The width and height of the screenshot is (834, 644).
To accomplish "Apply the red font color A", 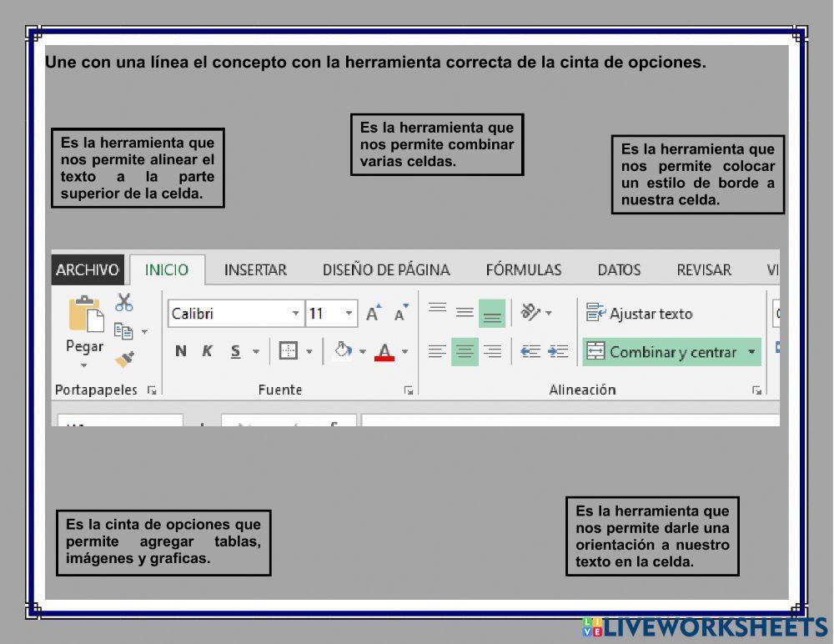I will coord(384,352).
